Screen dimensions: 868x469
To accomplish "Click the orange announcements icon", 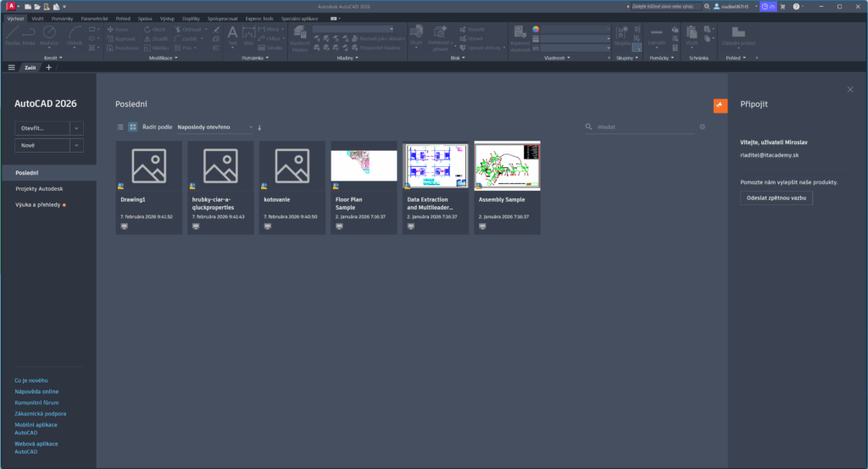I will (721, 105).
